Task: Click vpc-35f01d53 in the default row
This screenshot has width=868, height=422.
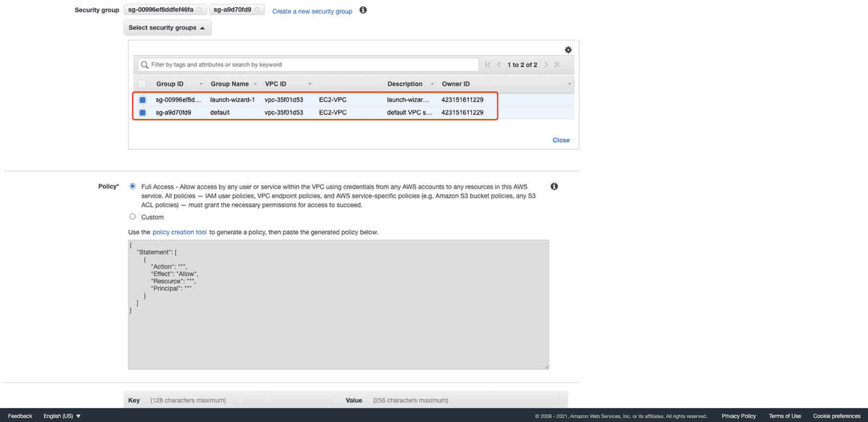Action: click(284, 113)
